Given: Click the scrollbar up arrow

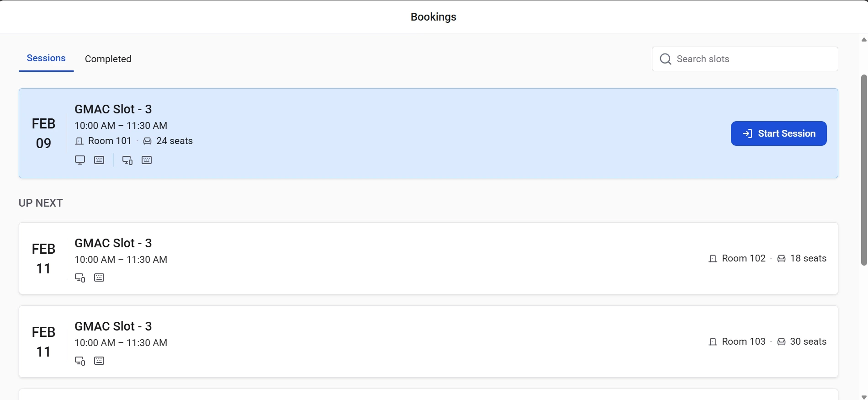Looking at the screenshot, I should [864, 39].
